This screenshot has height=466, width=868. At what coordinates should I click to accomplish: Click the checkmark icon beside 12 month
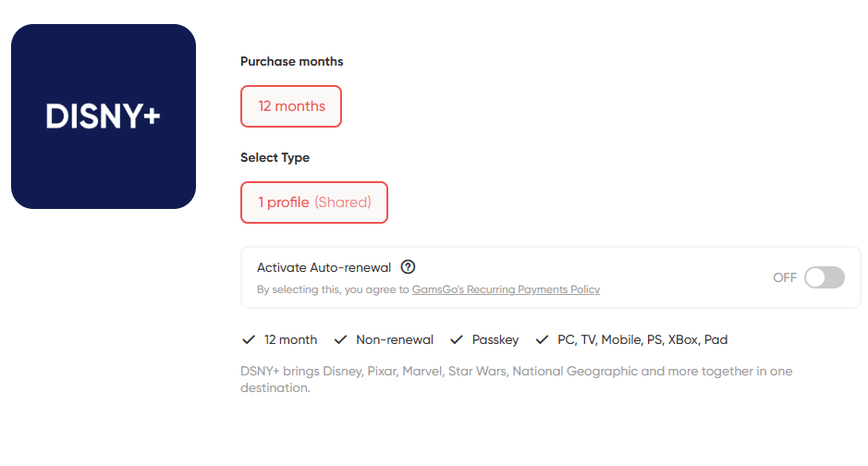click(x=249, y=340)
